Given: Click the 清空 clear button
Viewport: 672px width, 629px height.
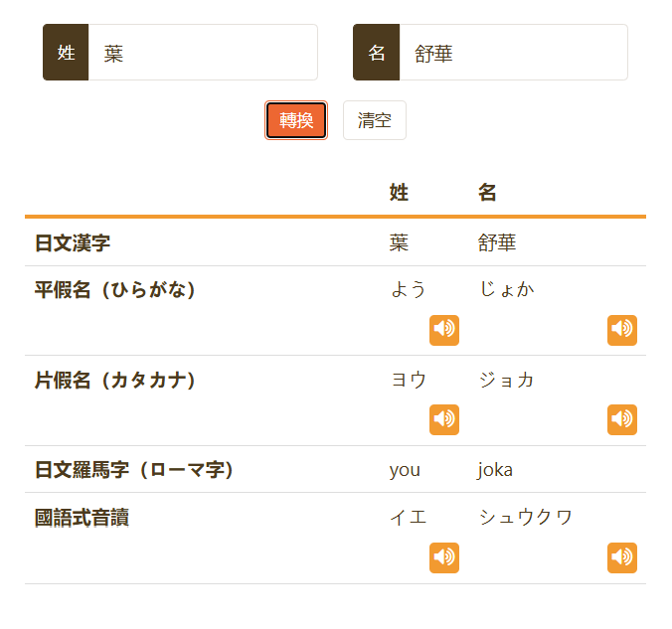Looking at the screenshot, I should click(375, 120).
